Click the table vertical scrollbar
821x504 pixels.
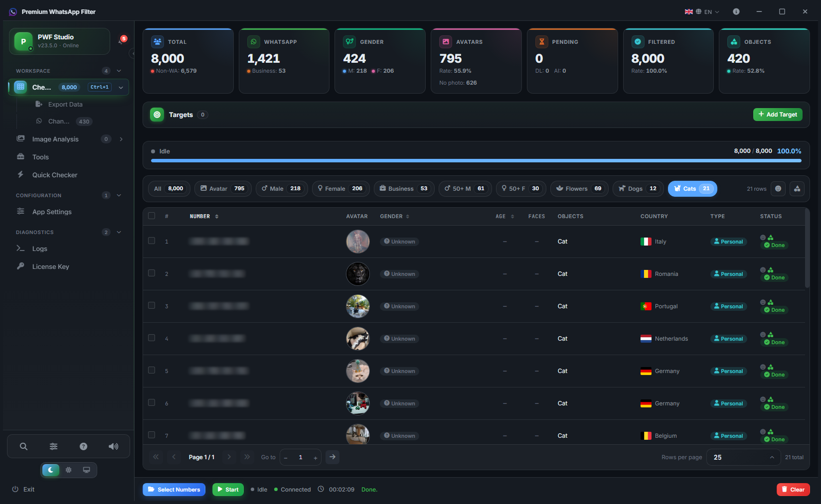tap(807, 248)
